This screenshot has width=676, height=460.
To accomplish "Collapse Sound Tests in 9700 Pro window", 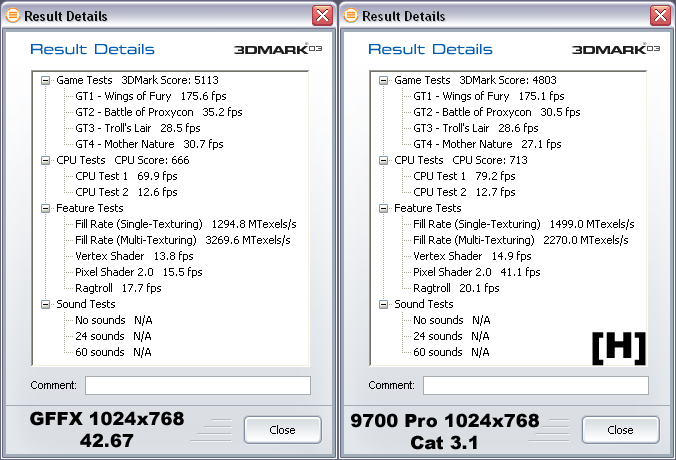I will [383, 305].
